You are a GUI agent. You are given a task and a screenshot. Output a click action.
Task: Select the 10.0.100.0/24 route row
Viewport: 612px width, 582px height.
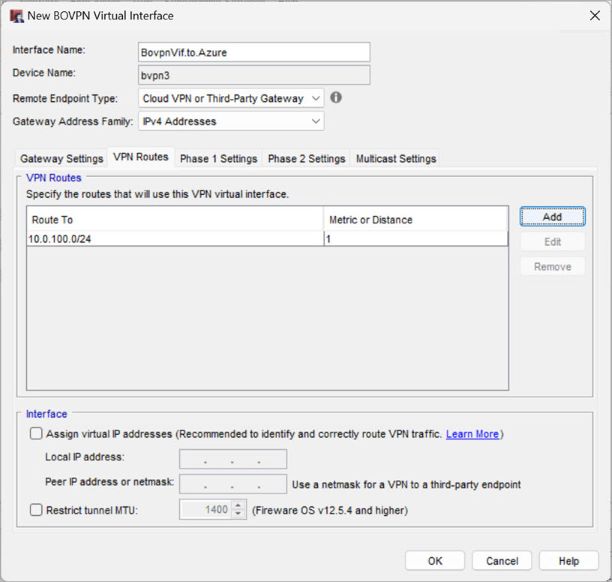click(x=267, y=238)
